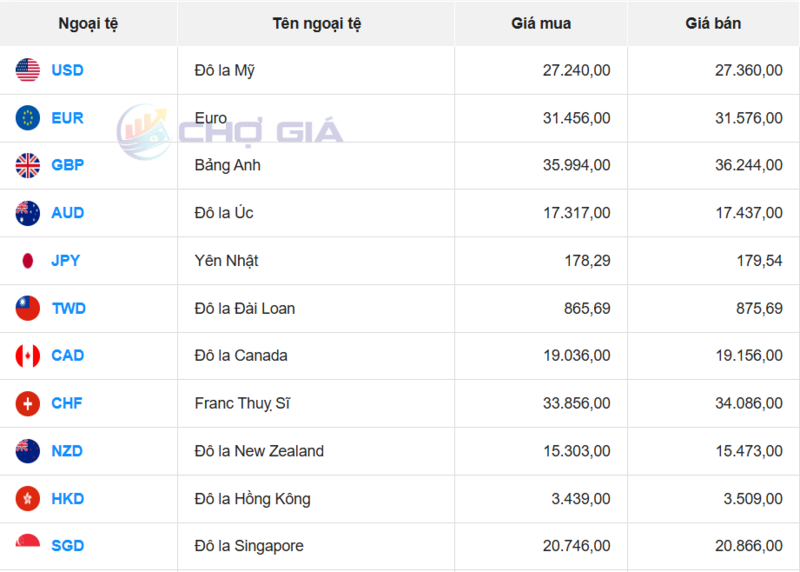
Task: Open the SGD currency link
Action: [x=68, y=546]
